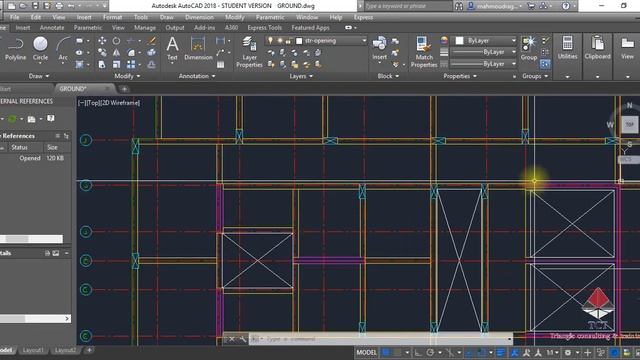Switch to the Express Tools ribbon tab
The height and width of the screenshot is (360, 640).
[264, 27]
